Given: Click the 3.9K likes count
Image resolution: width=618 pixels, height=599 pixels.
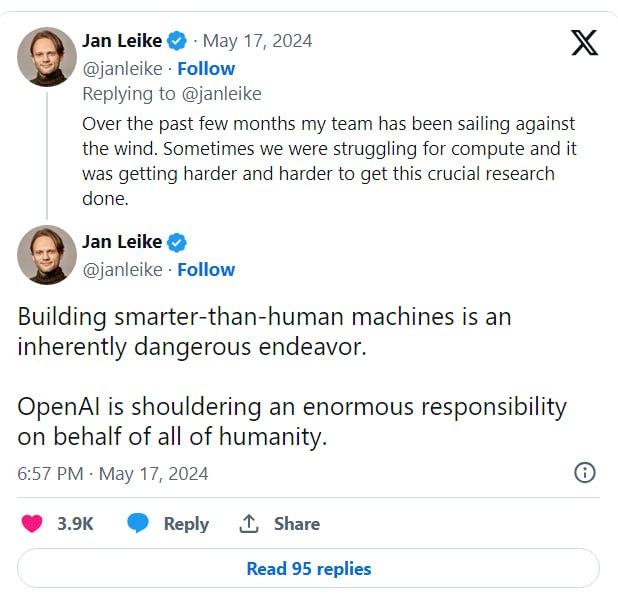Looking at the screenshot, I should tap(75, 524).
